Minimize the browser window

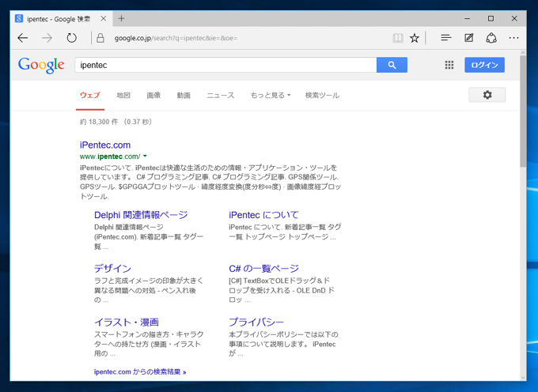(467, 18)
